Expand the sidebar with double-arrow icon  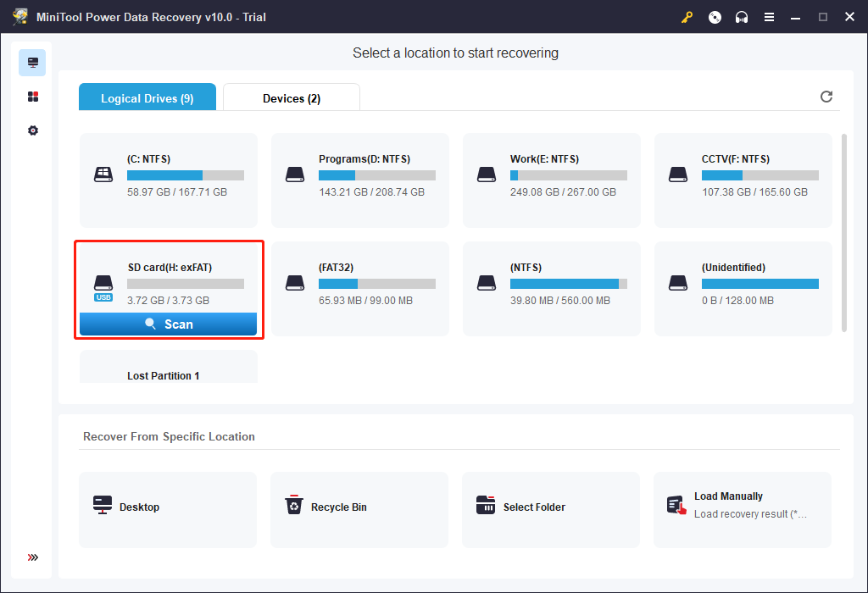pos(33,557)
